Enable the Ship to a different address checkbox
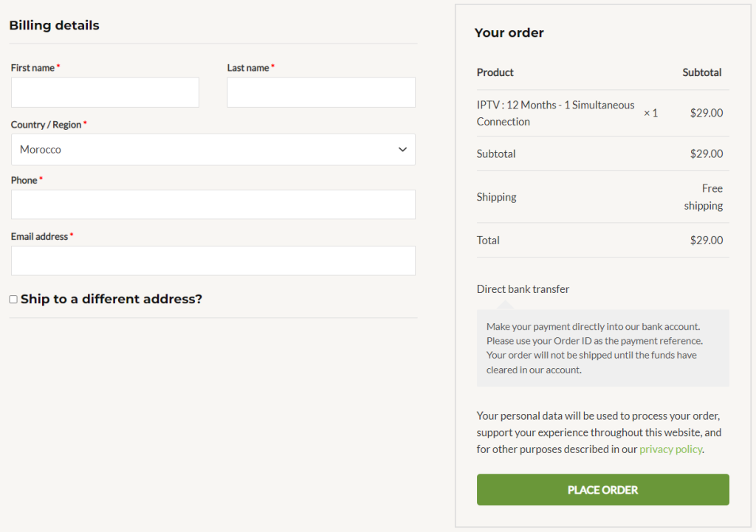 [x=13, y=300]
